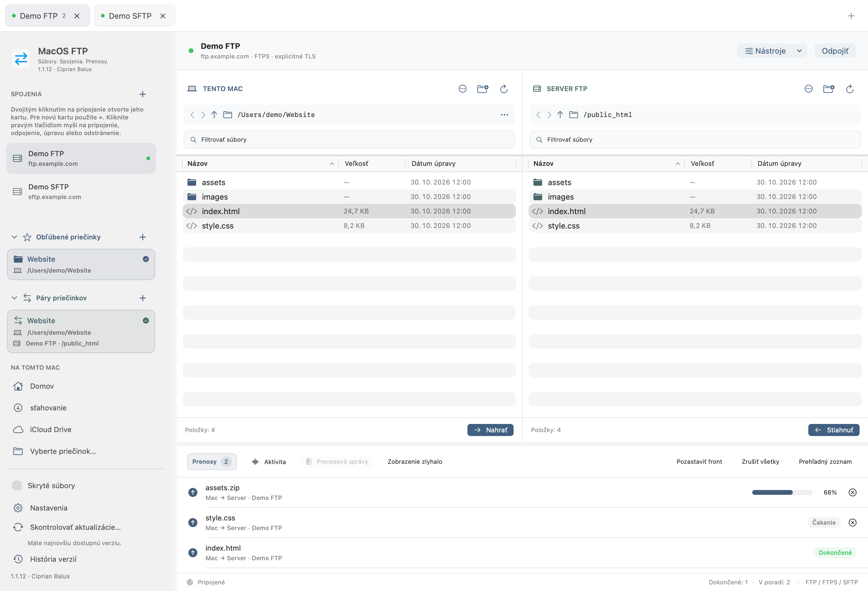
Task: Go up one folder in /public_html path
Action: (560, 115)
